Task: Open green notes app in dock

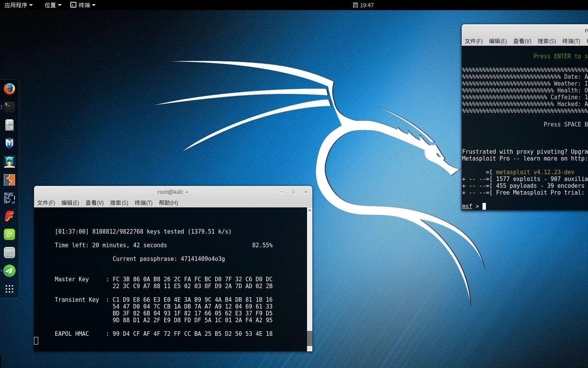Action: tap(9, 234)
